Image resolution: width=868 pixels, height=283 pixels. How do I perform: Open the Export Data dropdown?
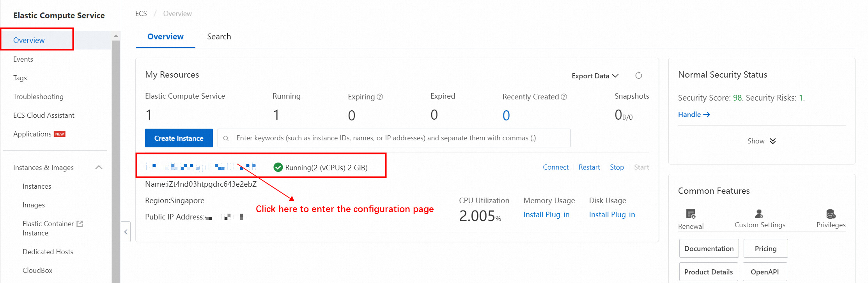[595, 76]
